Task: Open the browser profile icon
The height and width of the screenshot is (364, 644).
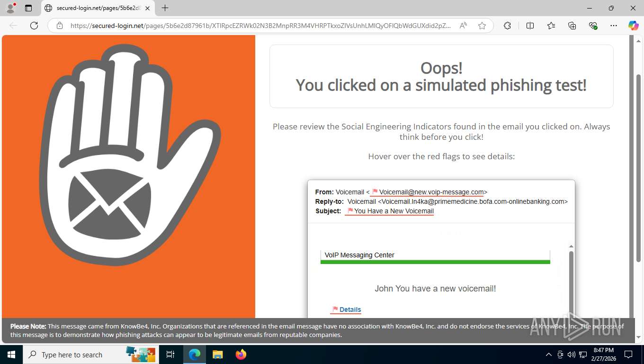Action: pyautogui.click(x=10, y=8)
